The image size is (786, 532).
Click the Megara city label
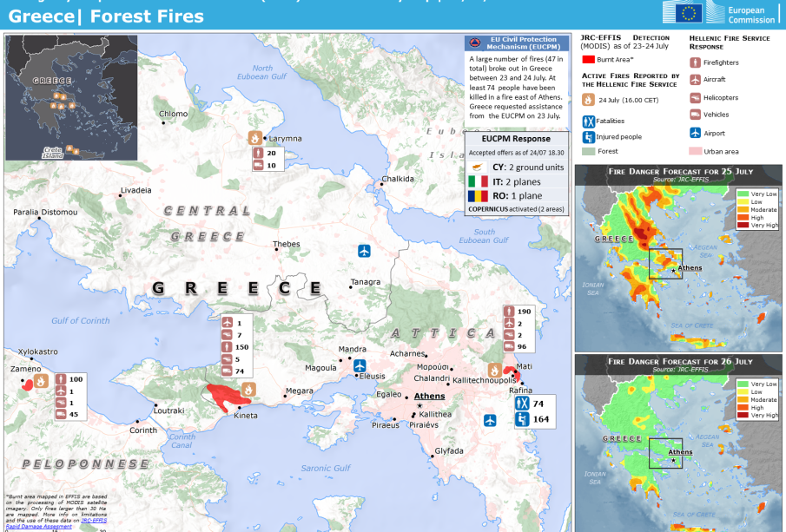(300, 391)
